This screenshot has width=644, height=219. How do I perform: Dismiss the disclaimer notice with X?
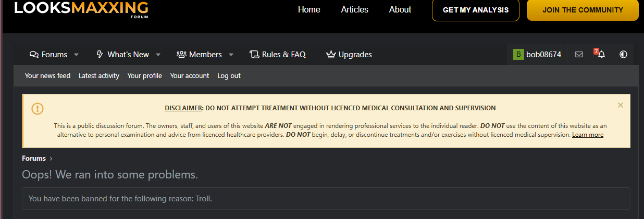tap(620, 105)
